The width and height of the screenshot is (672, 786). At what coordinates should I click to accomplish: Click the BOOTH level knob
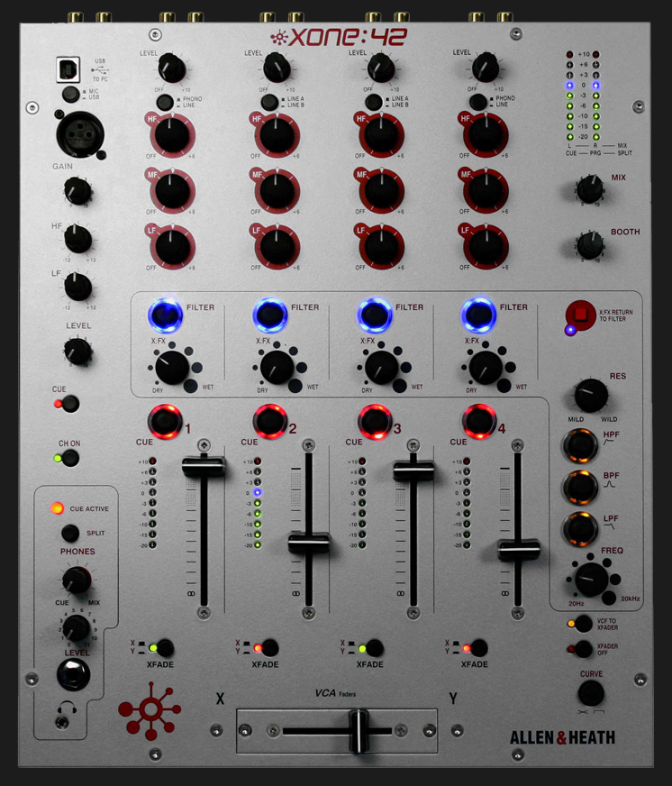[590, 245]
